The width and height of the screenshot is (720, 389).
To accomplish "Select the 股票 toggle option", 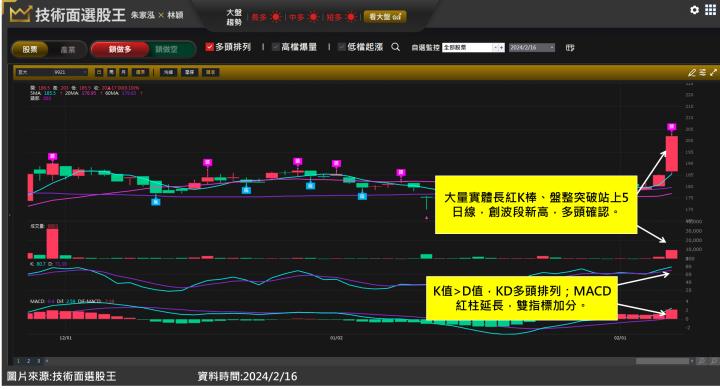I will [x=30, y=50].
